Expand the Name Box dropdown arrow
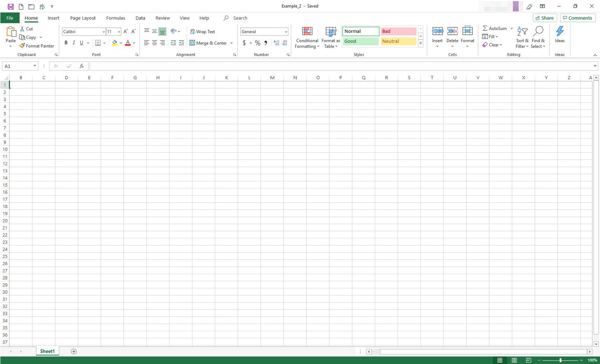Image resolution: width=600 pixels, height=364 pixels. click(x=35, y=66)
